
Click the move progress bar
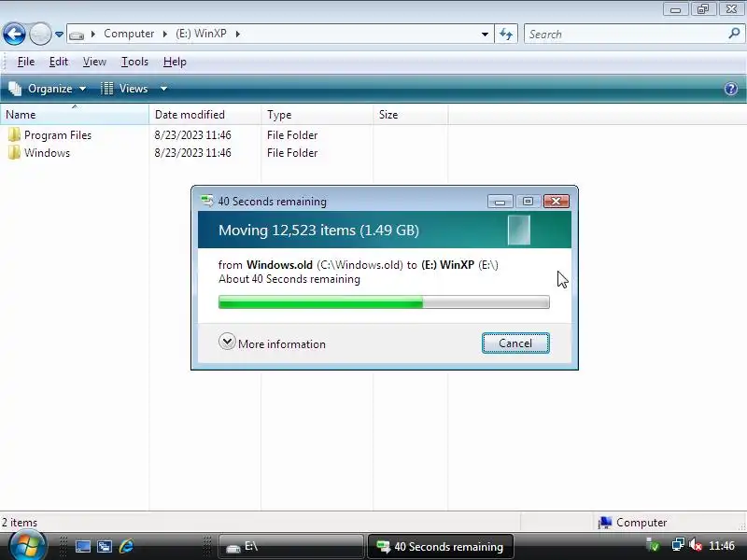click(384, 301)
